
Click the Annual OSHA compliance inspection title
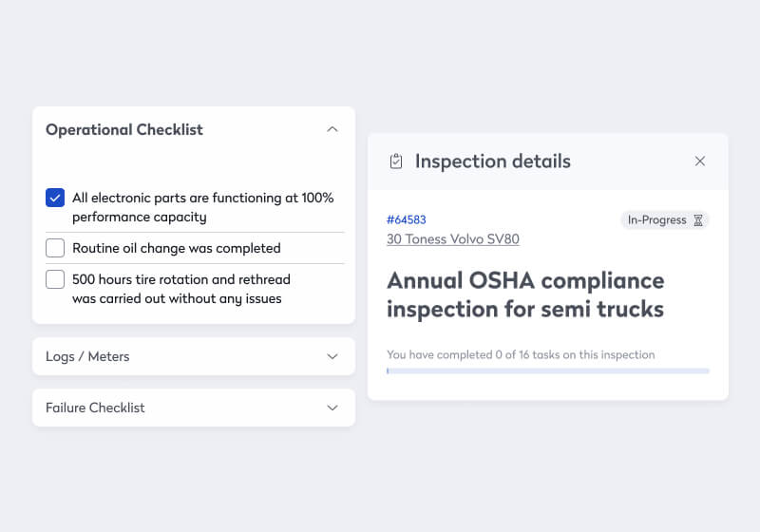click(x=525, y=294)
